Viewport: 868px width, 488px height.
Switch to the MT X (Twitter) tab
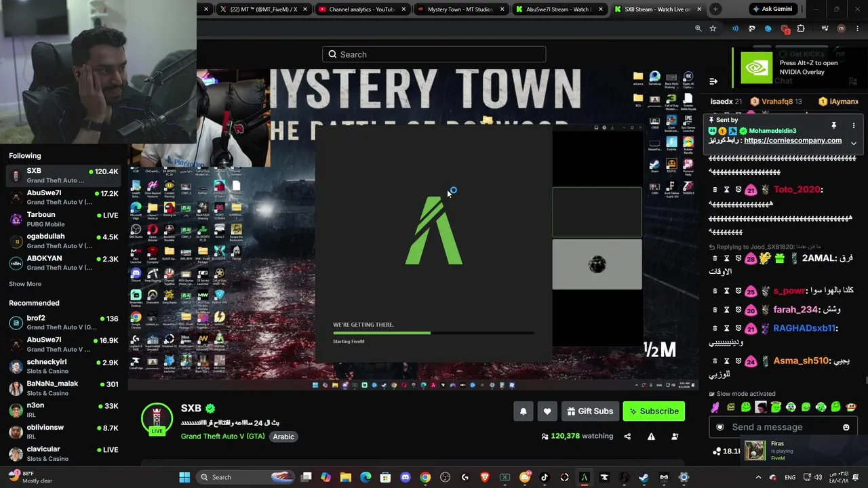(263, 9)
